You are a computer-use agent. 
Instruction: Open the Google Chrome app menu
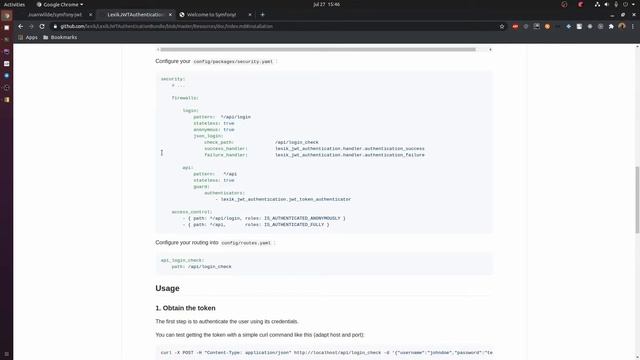tap(60, 4)
